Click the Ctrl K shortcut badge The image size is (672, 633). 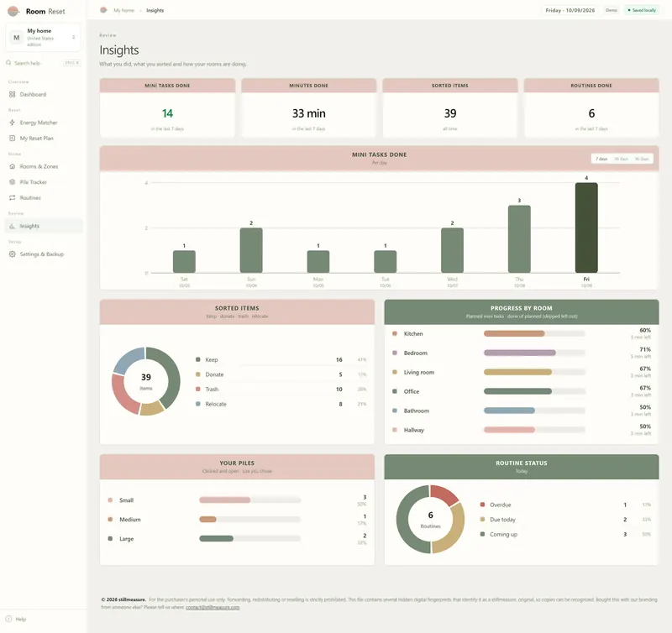click(x=71, y=63)
